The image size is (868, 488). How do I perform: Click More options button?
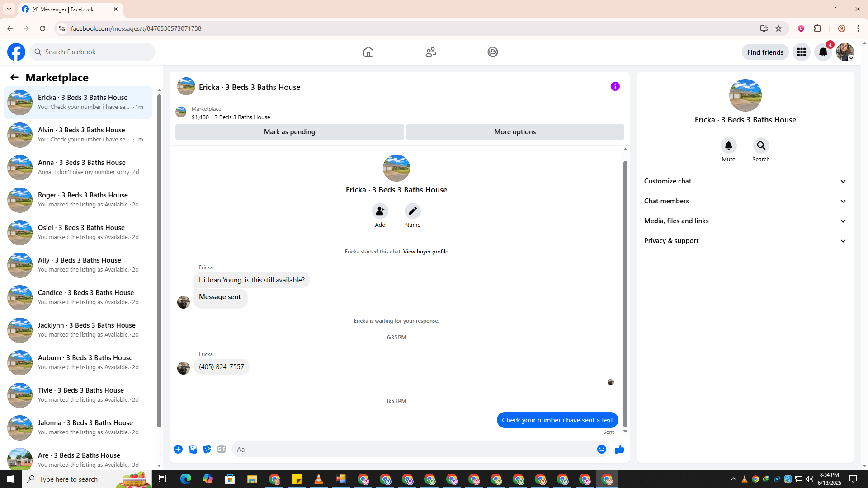[x=515, y=132]
